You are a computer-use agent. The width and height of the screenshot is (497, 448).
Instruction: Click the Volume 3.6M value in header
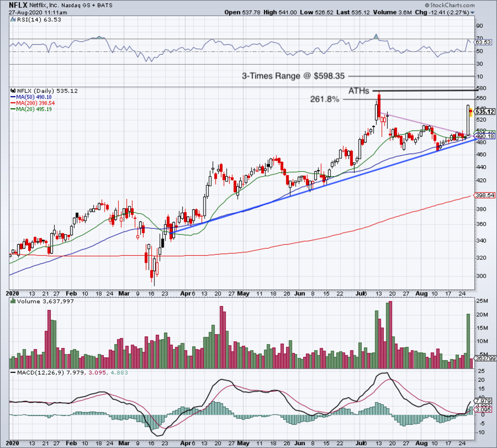coord(393,12)
